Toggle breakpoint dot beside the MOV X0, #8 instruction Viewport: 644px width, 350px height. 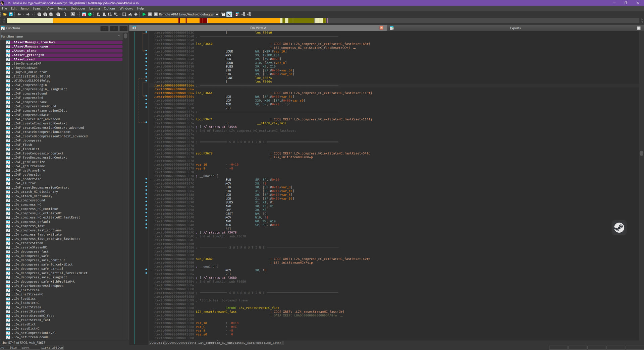[x=146, y=270]
